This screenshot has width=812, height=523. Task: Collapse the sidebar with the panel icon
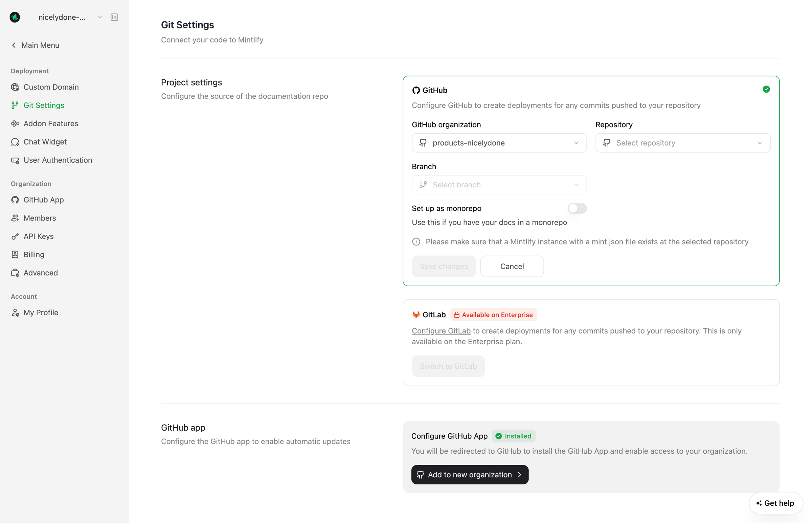click(114, 17)
